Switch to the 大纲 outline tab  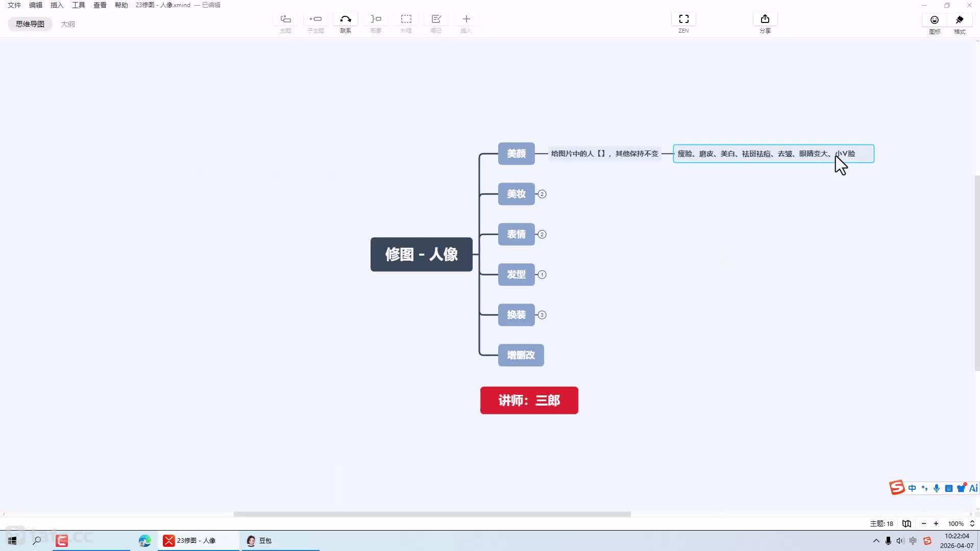(67, 24)
